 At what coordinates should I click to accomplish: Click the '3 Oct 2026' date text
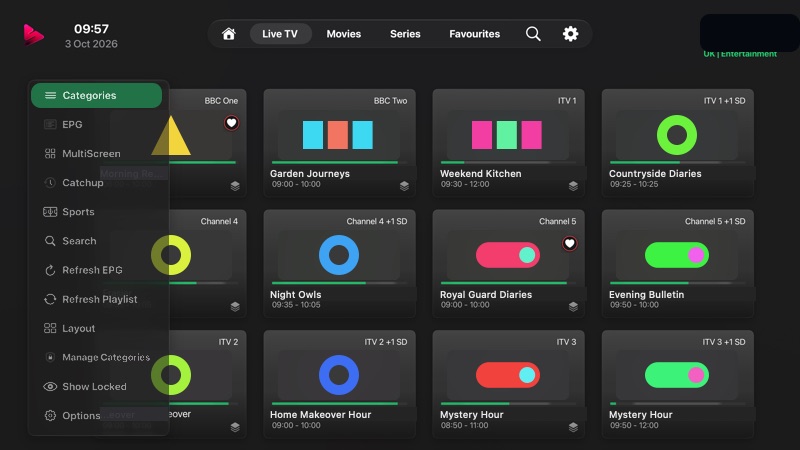tap(91, 44)
